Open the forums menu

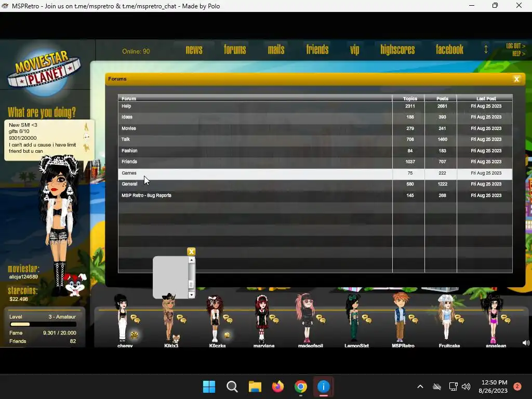click(x=235, y=50)
